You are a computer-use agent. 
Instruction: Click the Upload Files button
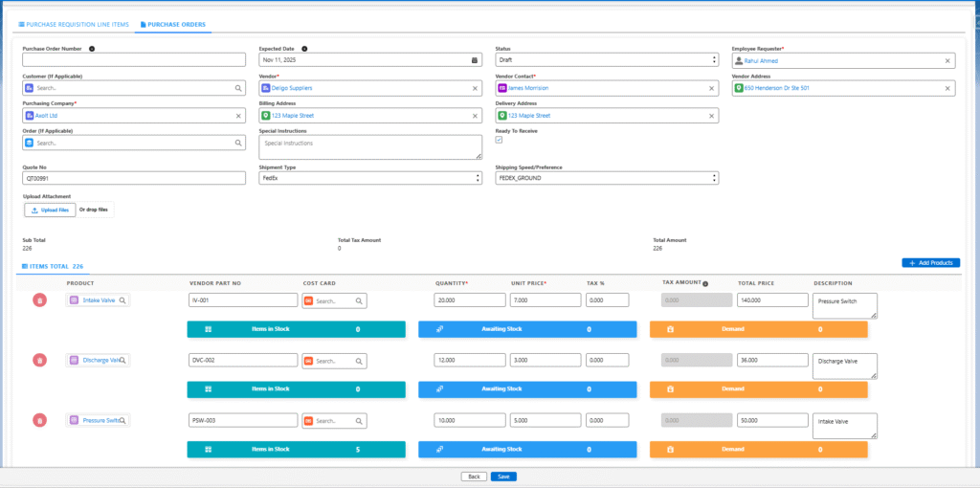(50, 210)
